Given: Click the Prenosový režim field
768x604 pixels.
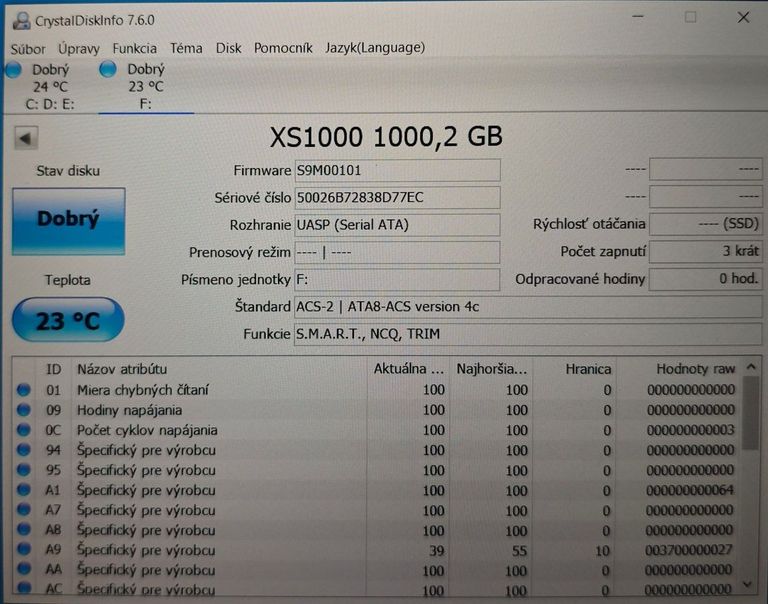Looking at the screenshot, I should [x=397, y=252].
